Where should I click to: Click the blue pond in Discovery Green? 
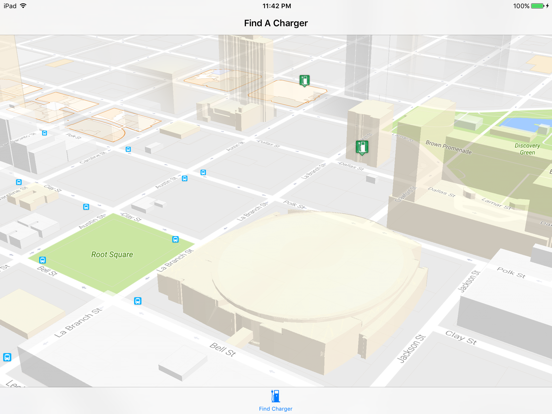click(523, 124)
